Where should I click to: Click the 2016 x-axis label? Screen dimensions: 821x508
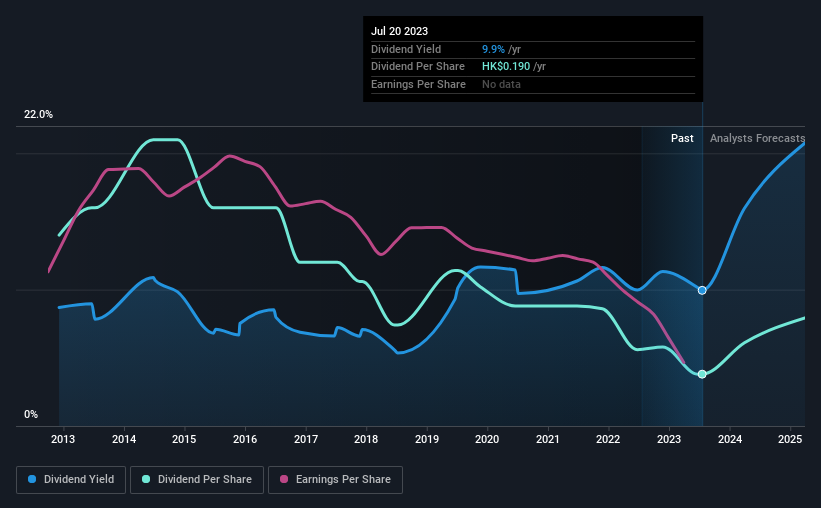(245, 439)
